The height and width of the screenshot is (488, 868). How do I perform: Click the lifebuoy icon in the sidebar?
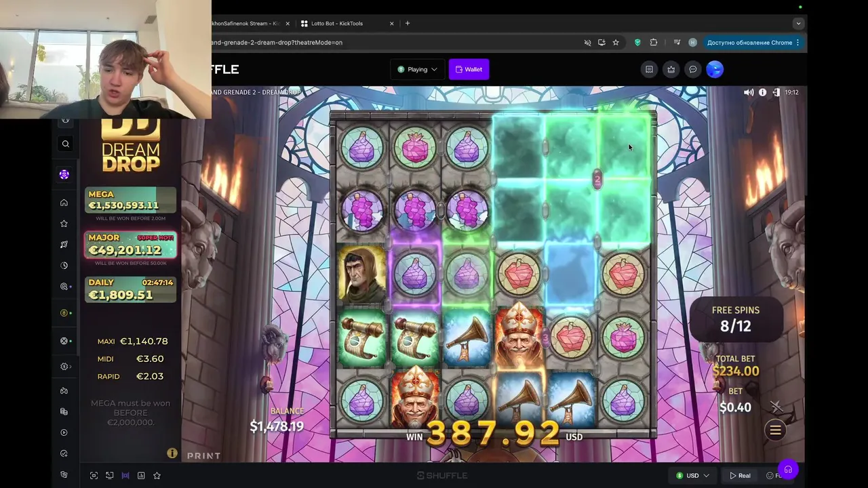coord(65,341)
